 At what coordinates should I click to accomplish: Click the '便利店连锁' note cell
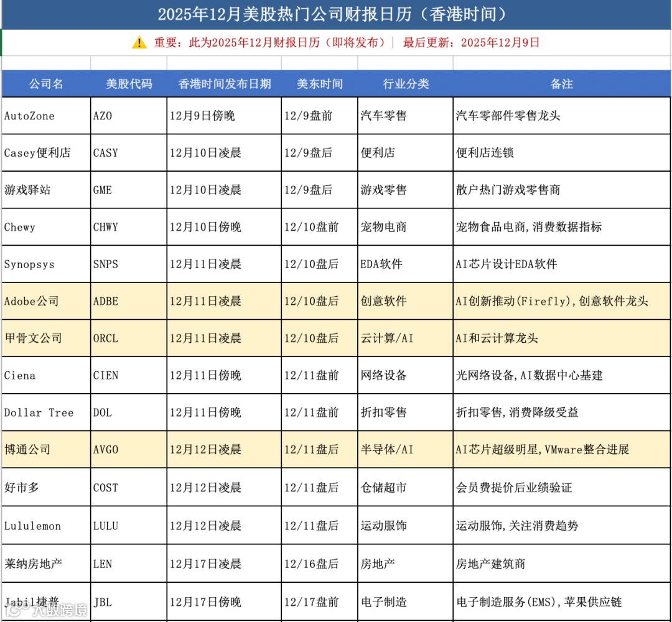click(x=562, y=153)
